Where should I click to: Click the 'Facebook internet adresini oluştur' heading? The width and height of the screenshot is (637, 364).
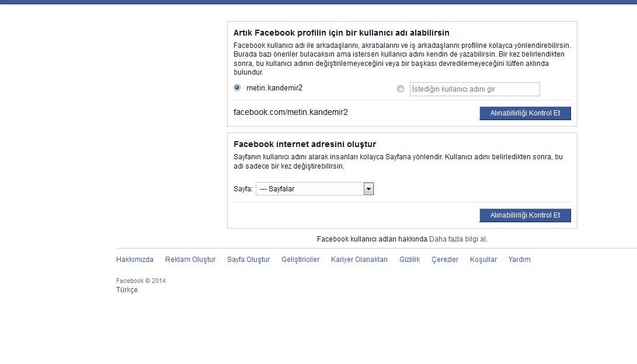pyautogui.click(x=305, y=144)
